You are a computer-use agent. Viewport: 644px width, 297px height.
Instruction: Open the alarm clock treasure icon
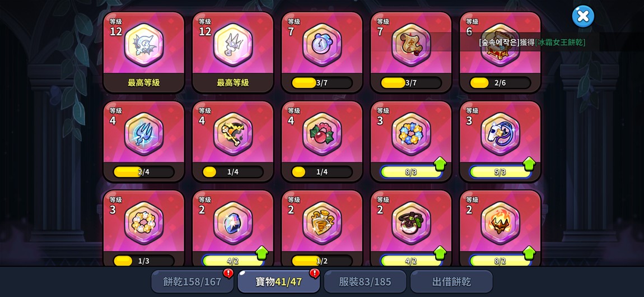point(322,44)
